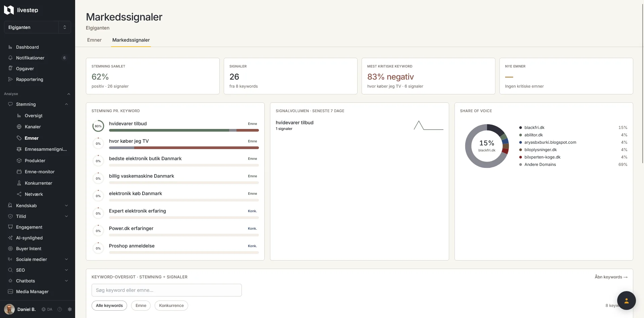Collapse the Stemning sidebar group
Screen dimensions: 644x318
pos(66,104)
